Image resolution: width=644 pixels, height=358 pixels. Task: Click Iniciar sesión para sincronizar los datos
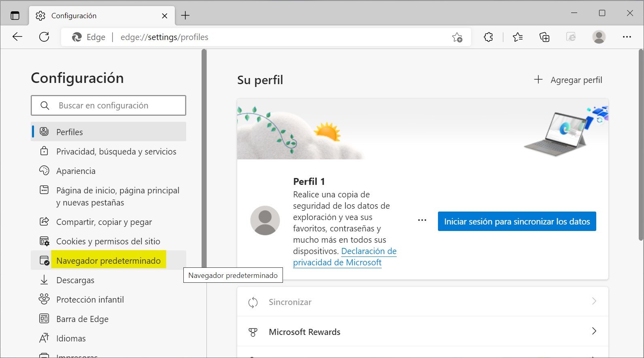click(517, 221)
